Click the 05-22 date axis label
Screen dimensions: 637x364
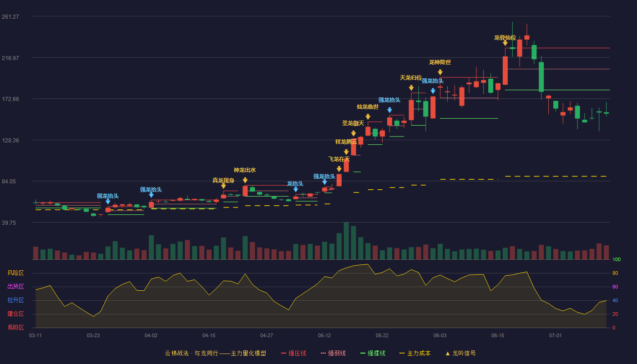(382, 335)
